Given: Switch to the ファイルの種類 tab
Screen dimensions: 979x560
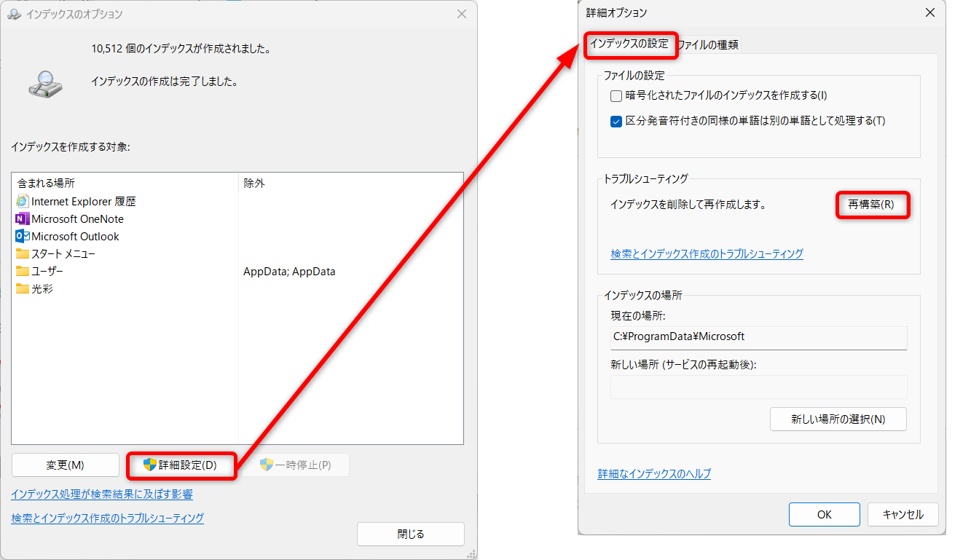Looking at the screenshot, I should point(707,44).
